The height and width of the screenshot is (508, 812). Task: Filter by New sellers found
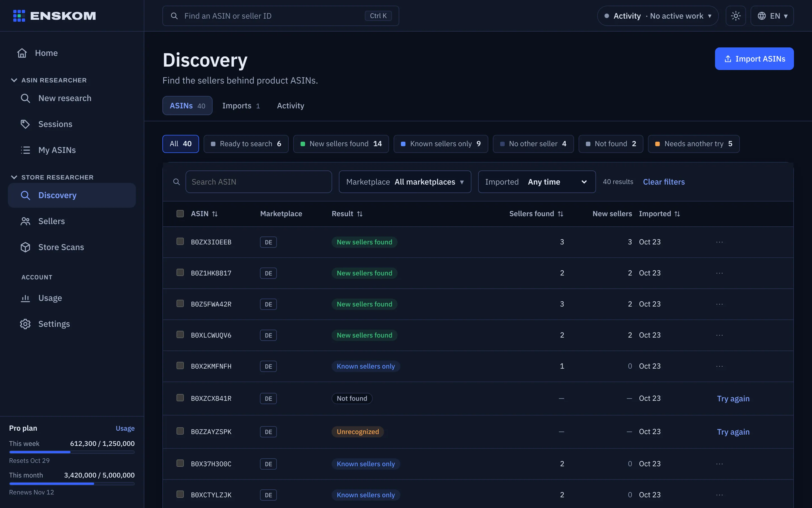click(x=341, y=144)
